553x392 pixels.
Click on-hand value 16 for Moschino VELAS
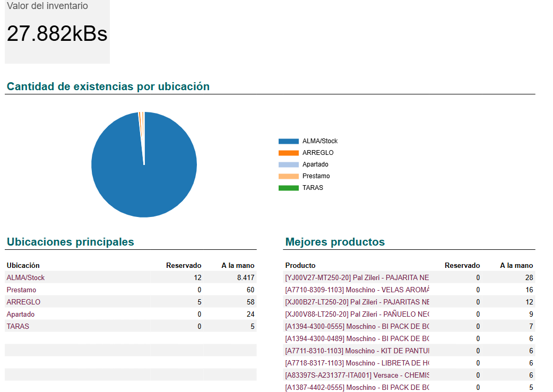tap(529, 290)
